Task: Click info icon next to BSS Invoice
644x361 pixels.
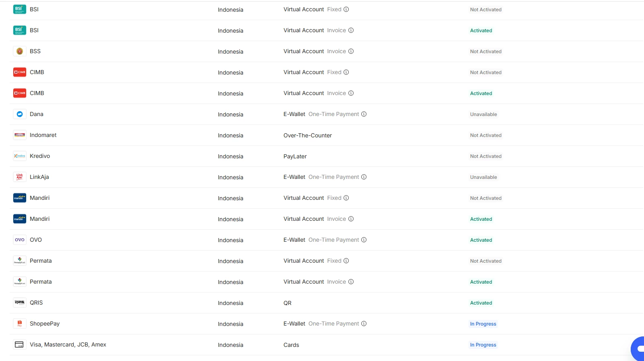Action: (x=351, y=51)
